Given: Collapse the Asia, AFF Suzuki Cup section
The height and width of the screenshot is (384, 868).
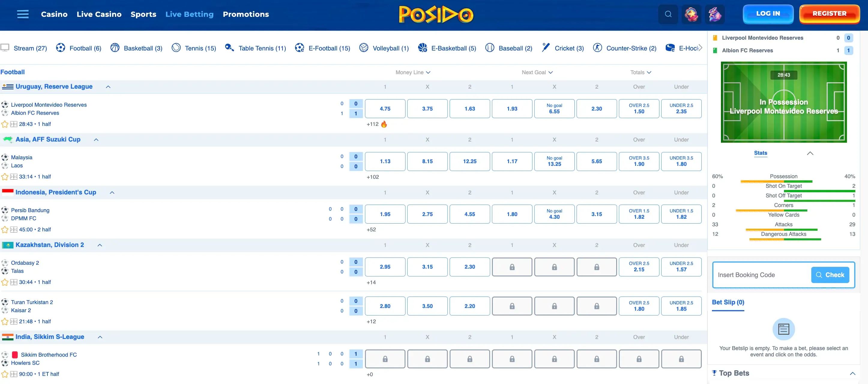Looking at the screenshot, I should (x=96, y=140).
